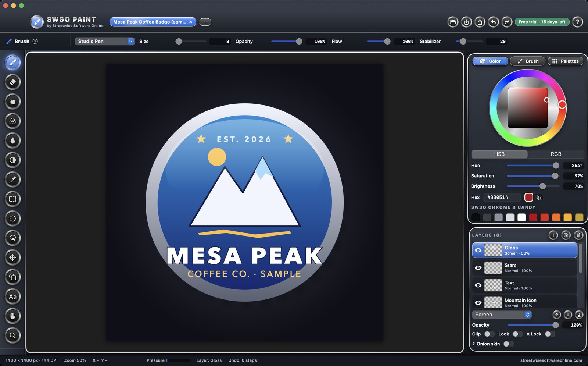
Task: Open the Studio Pen brush dropdown
Action: 105,41
